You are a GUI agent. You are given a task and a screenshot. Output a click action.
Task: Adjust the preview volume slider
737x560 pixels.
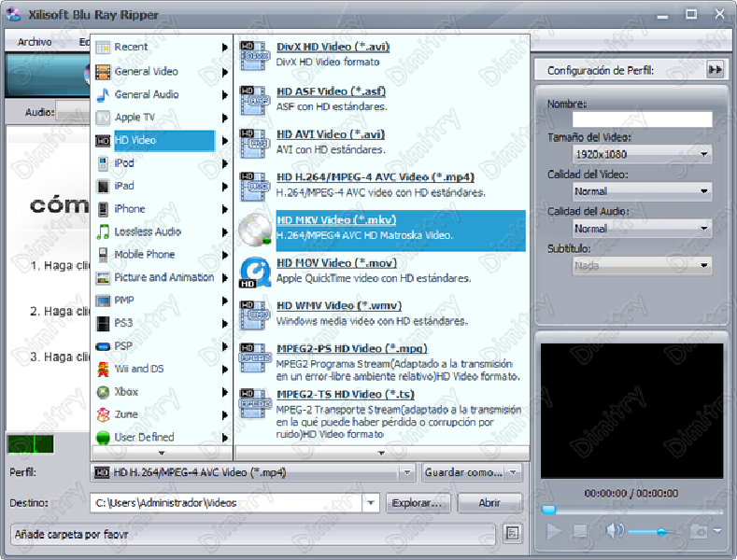[x=651, y=532]
